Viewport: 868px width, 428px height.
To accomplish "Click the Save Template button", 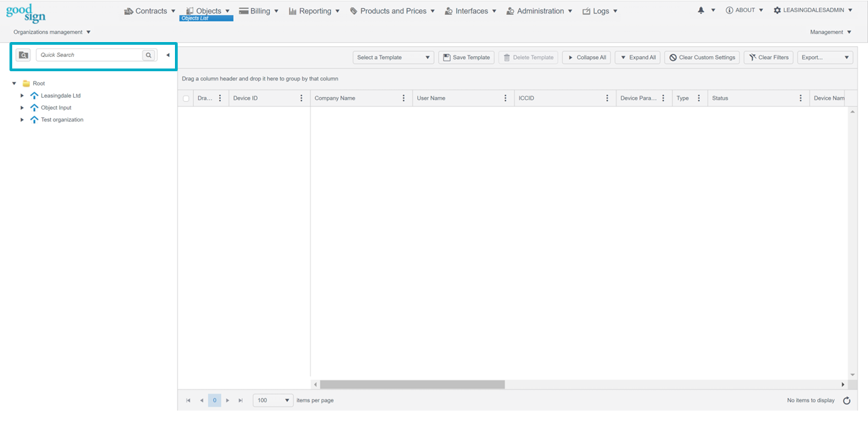I will (466, 58).
